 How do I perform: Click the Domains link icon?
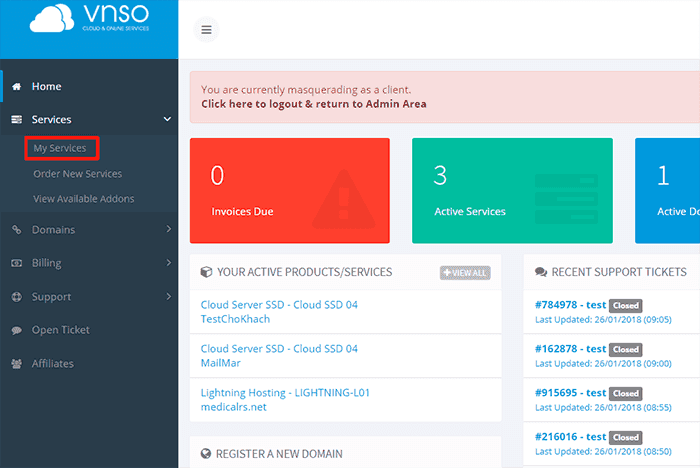tap(17, 230)
